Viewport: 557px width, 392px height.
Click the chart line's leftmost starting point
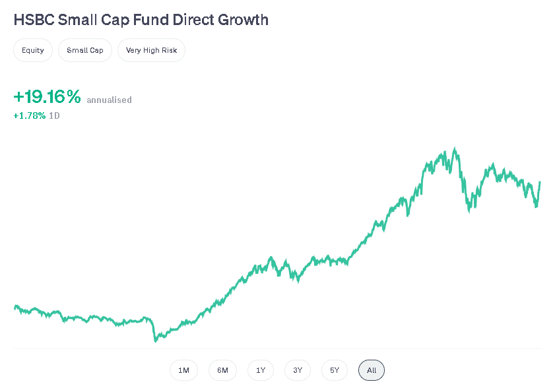tap(15, 307)
